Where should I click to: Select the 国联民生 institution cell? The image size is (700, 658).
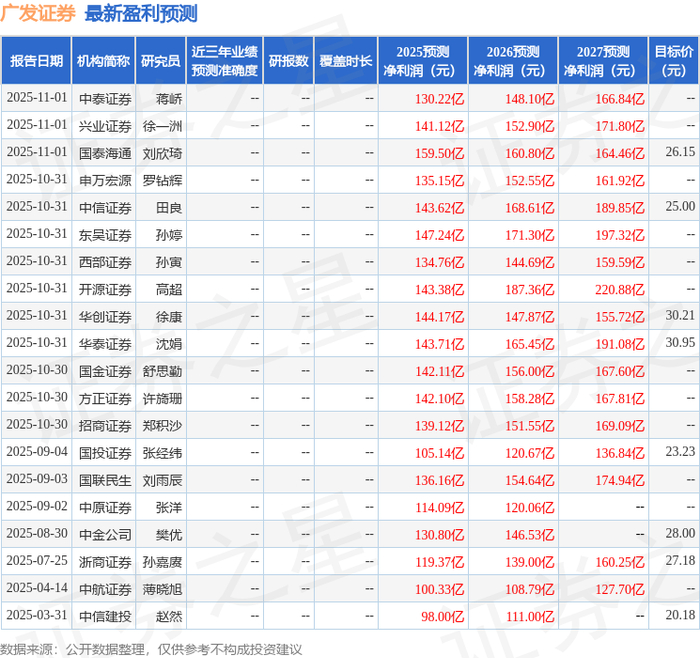click(105, 480)
